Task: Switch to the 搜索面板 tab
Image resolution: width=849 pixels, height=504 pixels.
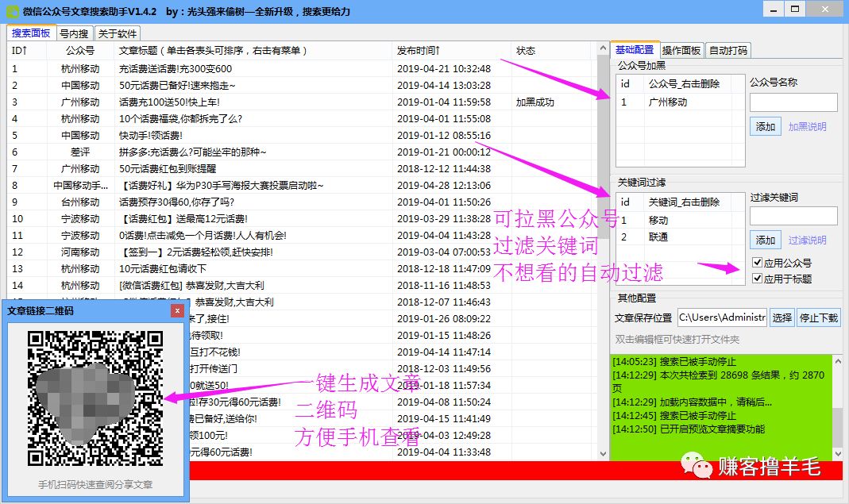Action: point(31,33)
